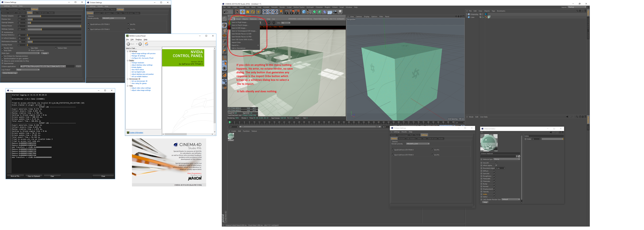The width and height of the screenshot is (644, 230).
Task: Click the Rotate tool icon
Action: coord(253,12)
